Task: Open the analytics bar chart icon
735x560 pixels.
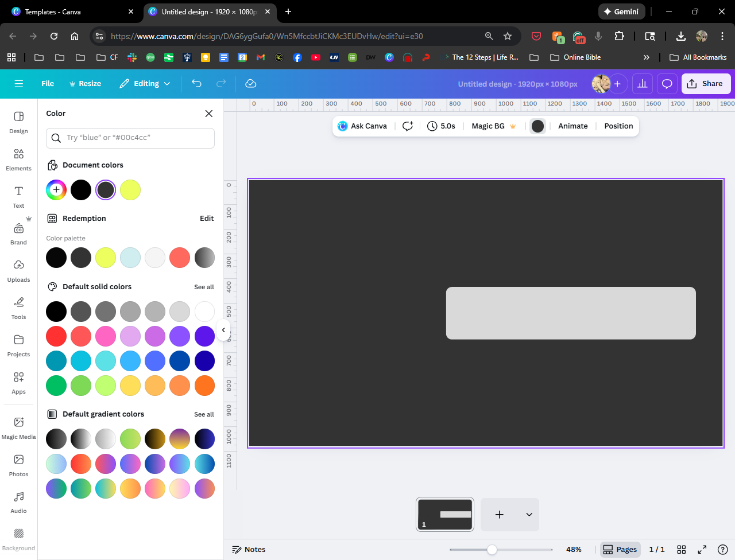Action: [643, 84]
